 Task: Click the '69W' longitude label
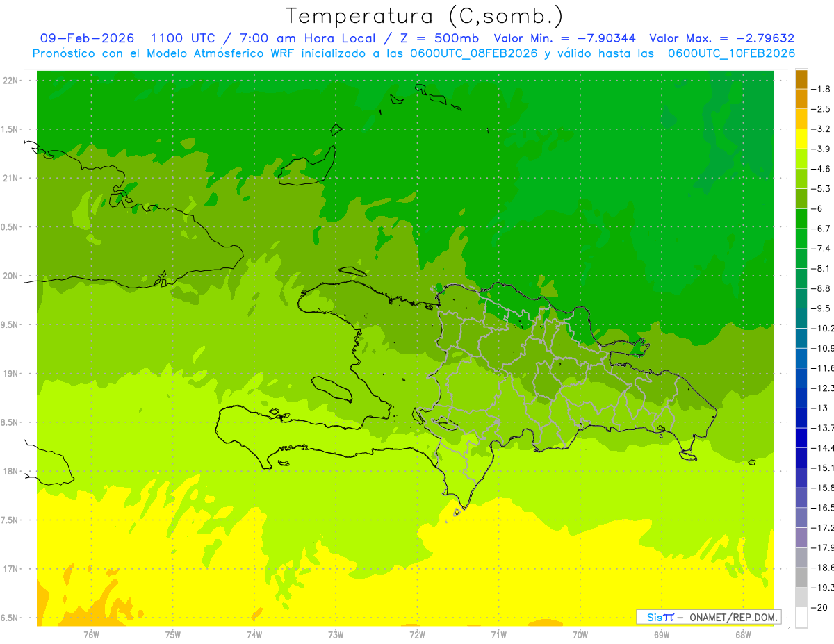pos(661,635)
